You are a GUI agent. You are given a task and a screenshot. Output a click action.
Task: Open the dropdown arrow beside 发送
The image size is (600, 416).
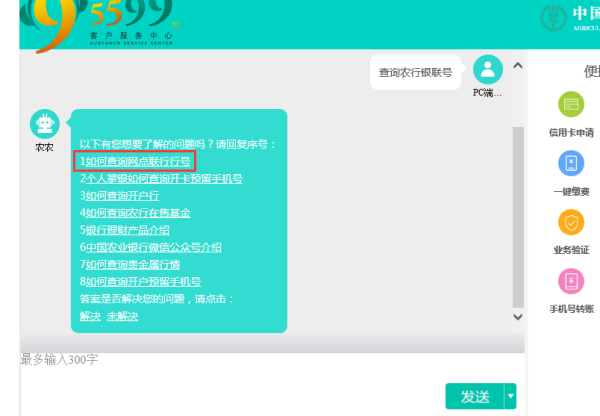510,396
